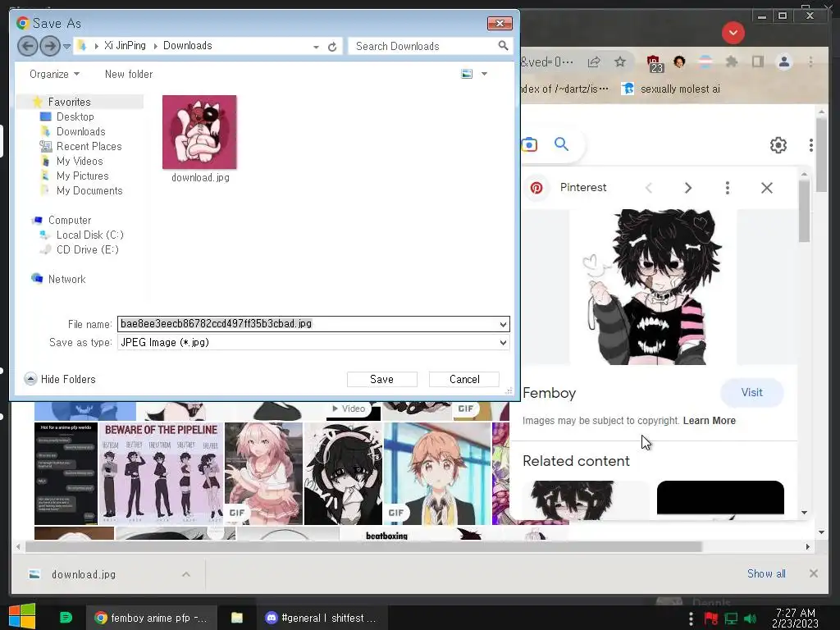Open My Documents folder
The image size is (840, 630).
point(89,190)
